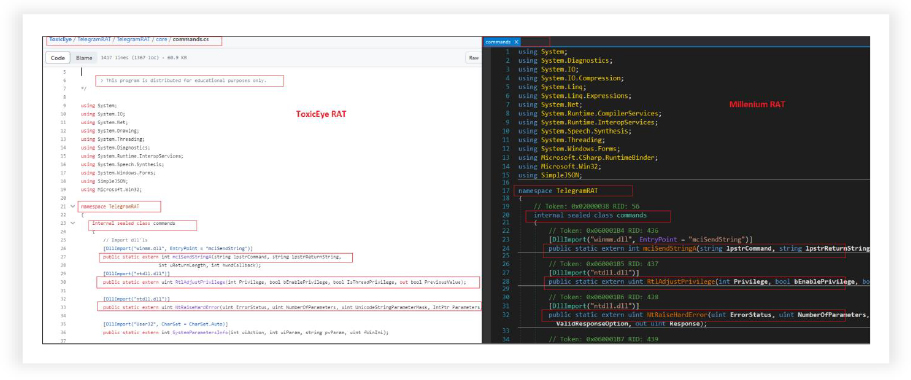Click the mciSendStringA declaration in dnSpy pane
Viewport: 911px width, 380px height.
click(x=709, y=249)
